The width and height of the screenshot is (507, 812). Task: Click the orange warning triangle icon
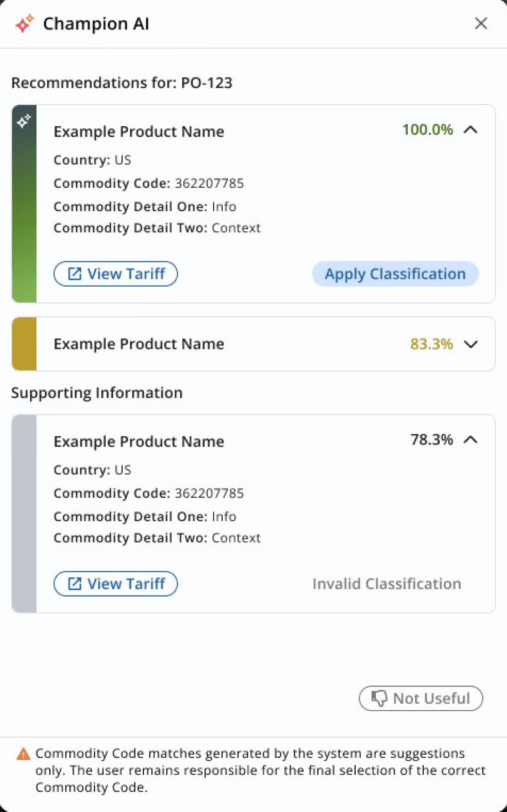tap(23, 754)
